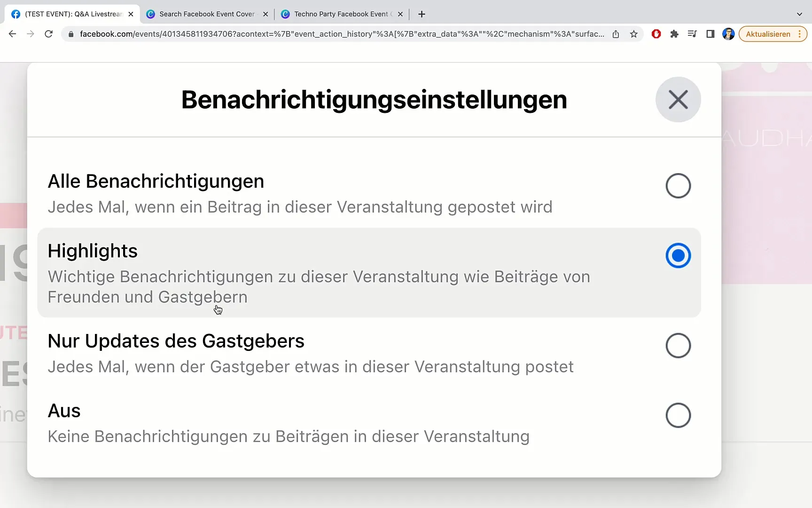Screen dimensions: 812x508
Task: Click the Aktualisieren update button
Action: 768,34
